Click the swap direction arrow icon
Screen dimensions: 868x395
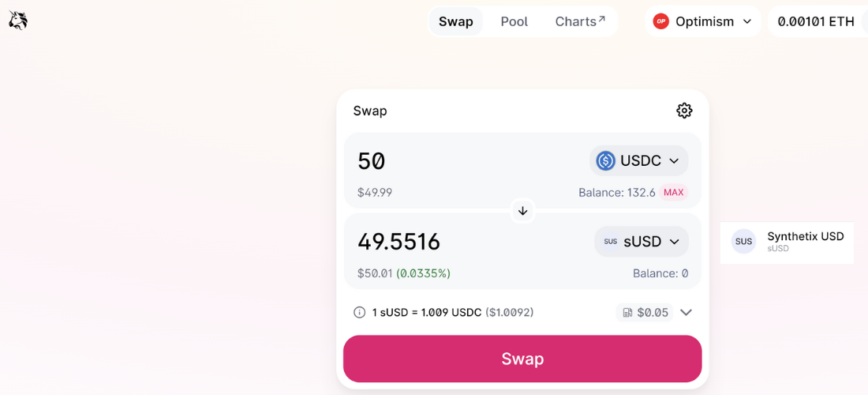pos(522,211)
